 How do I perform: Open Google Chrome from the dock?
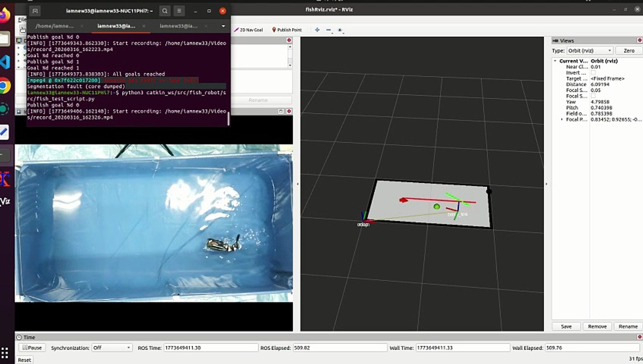coord(5,86)
